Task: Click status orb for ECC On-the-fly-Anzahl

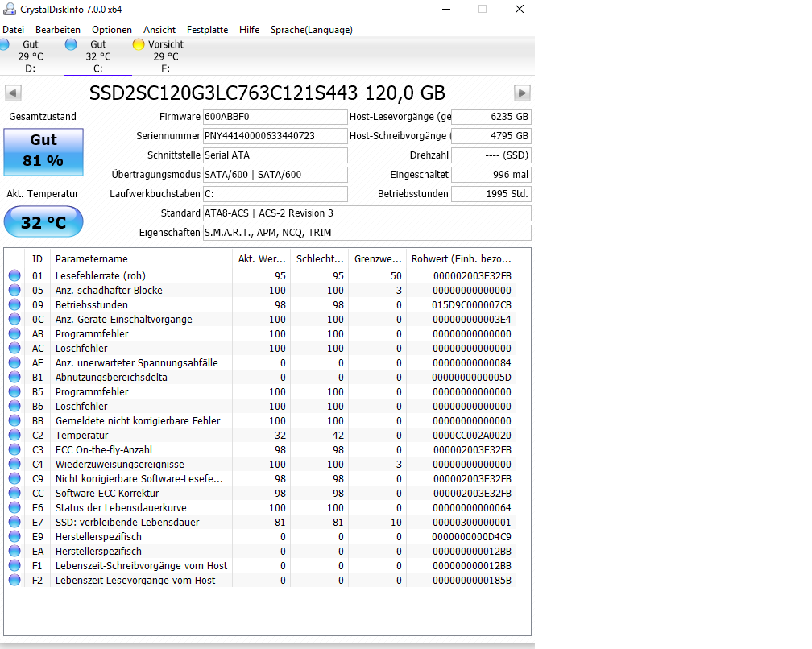Action: pos(14,450)
